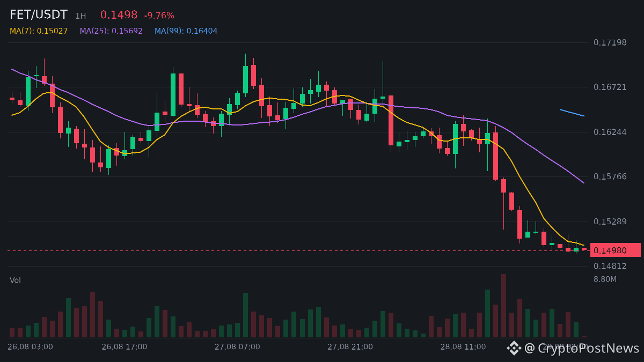Toggle the MA(25) indicator label
Image resolution: width=644 pixels, height=362 pixels.
coord(111,31)
